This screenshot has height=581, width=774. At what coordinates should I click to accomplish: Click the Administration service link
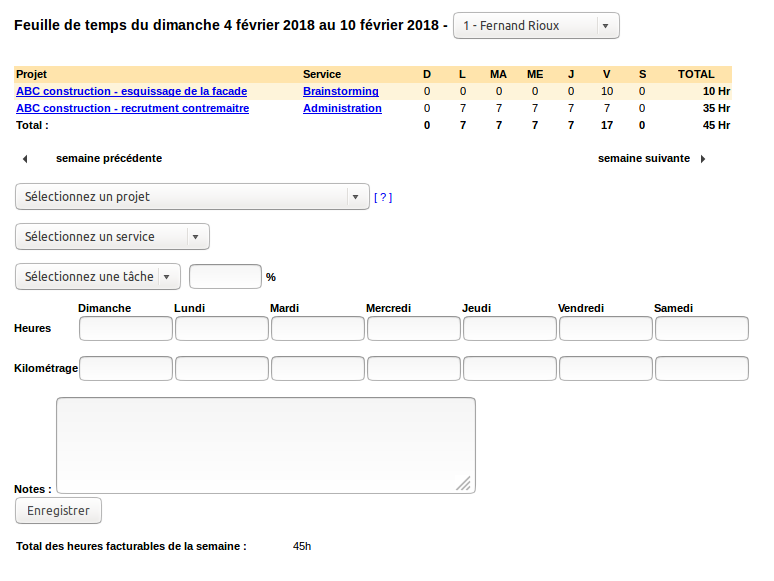pos(342,108)
